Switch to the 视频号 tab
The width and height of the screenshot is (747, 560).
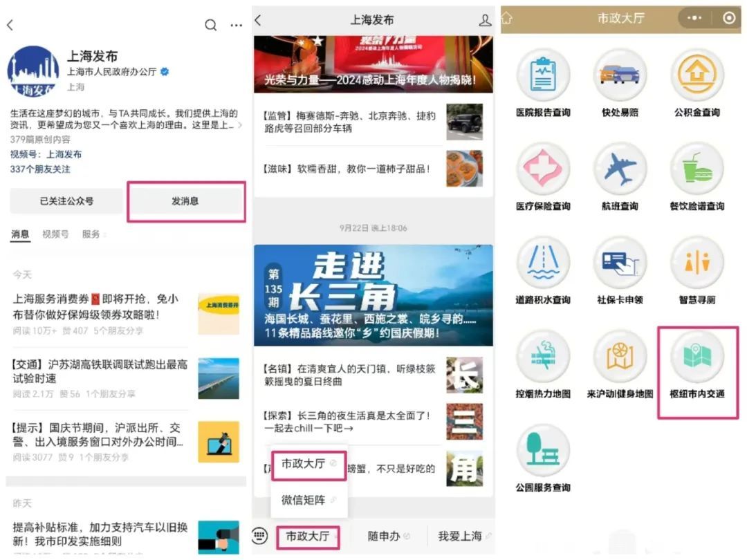55,234
